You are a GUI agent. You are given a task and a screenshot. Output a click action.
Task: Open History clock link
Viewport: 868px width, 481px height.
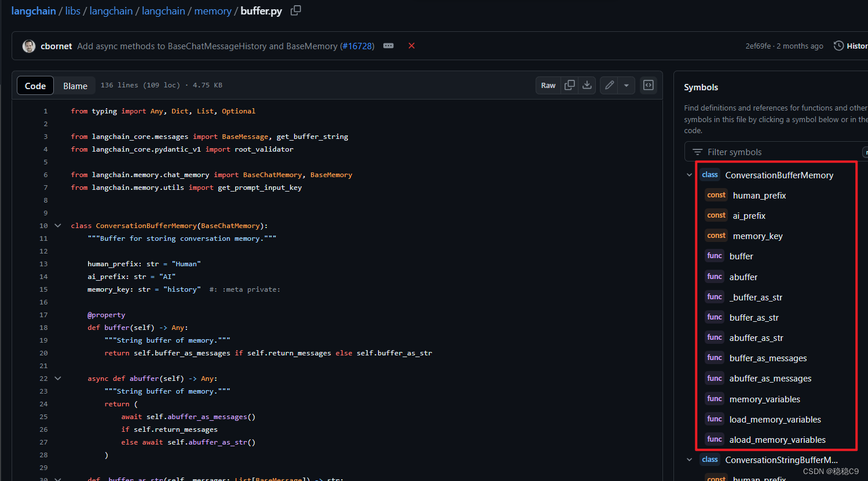click(x=851, y=46)
